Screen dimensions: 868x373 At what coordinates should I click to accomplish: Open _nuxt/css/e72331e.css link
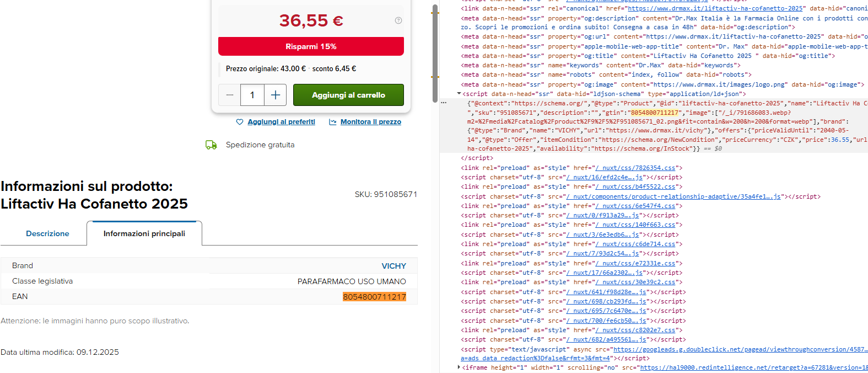[x=635, y=263]
